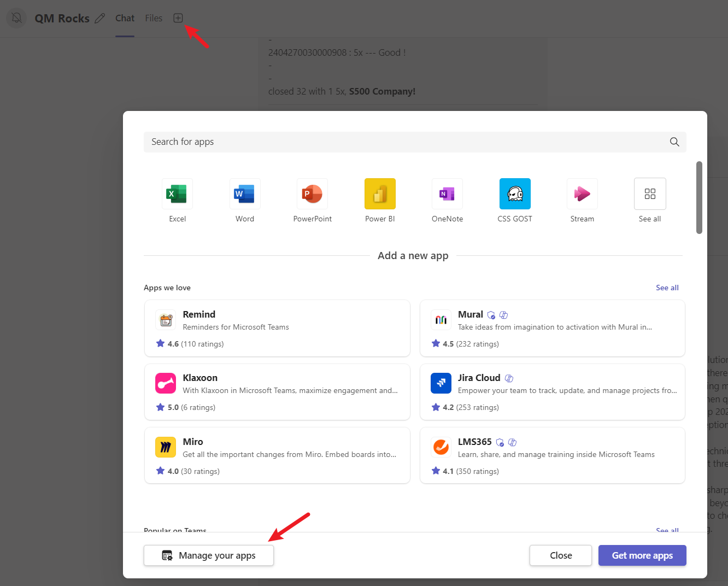The width and height of the screenshot is (728, 586).
Task: Open the LMS365 app title
Action: [x=475, y=442]
